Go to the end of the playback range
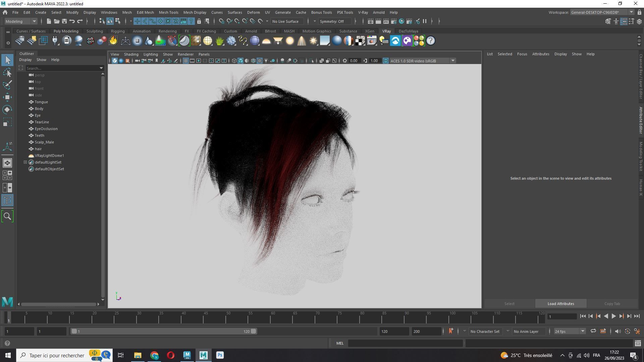 (x=637, y=316)
